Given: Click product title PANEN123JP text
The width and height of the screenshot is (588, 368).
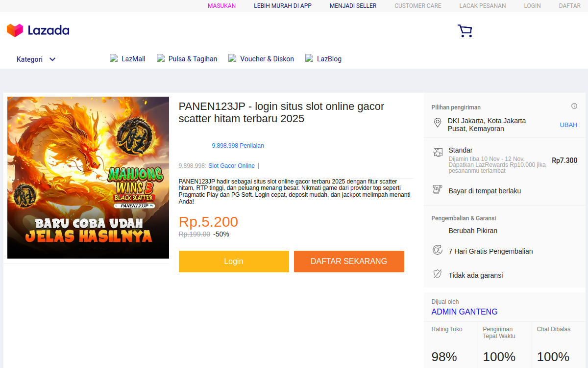Looking at the screenshot, I should 282,112.
